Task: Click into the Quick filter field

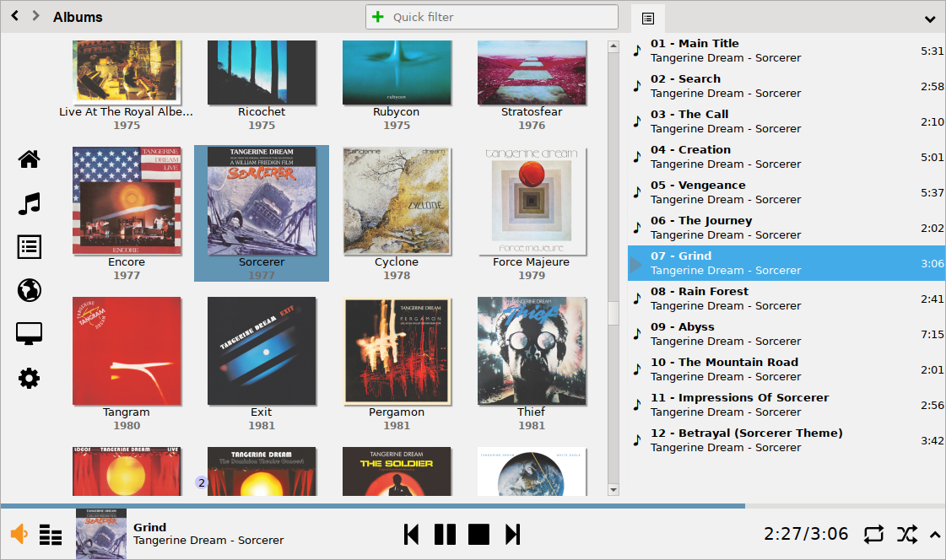Action: [492, 17]
